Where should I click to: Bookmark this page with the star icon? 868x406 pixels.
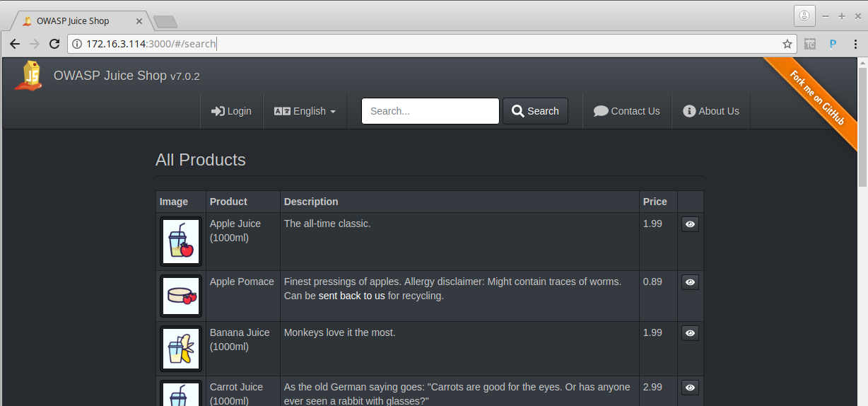click(787, 44)
